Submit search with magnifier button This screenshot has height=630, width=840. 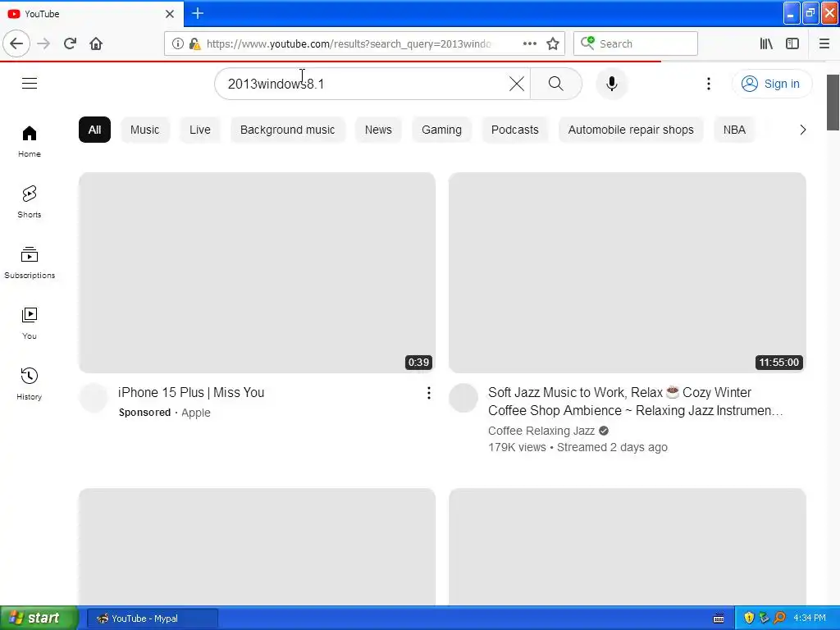click(556, 84)
